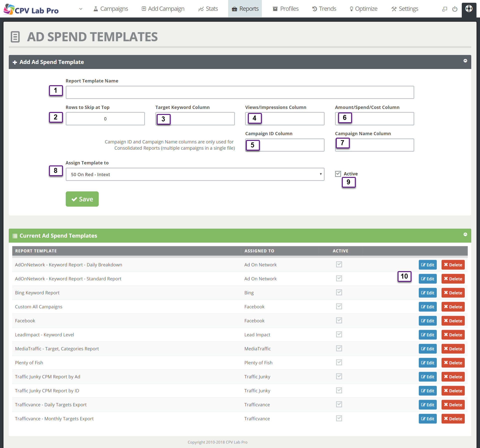Edit Trafficvance Monthly Targets Export
This screenshot has width=480, height=448.
[x=428, y=419]
